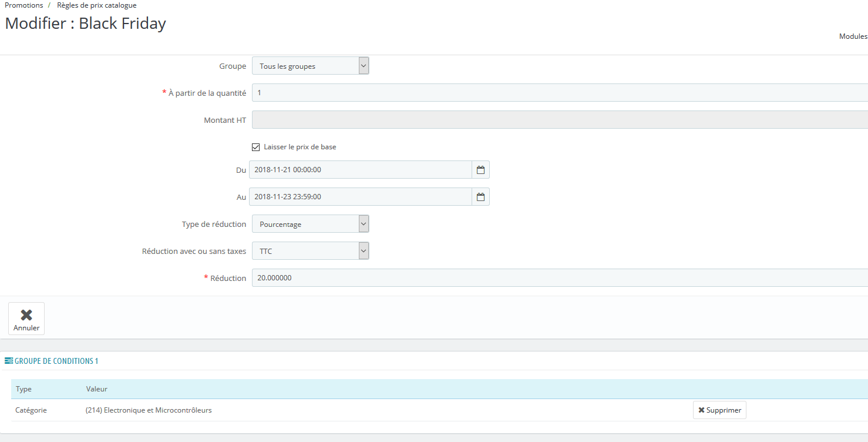Click into À partir de la quantité field
This screenshot has width=868, height=442.
point(560,93)
